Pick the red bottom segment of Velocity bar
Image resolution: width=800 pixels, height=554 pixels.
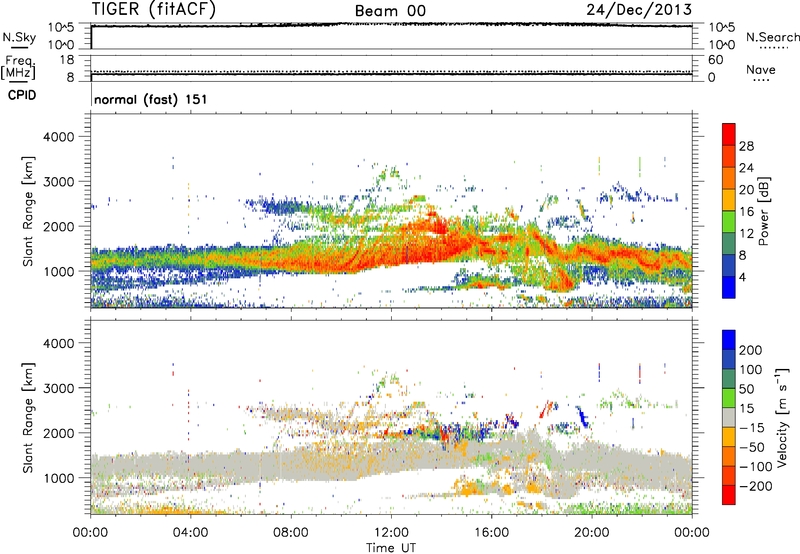point(729,495)
